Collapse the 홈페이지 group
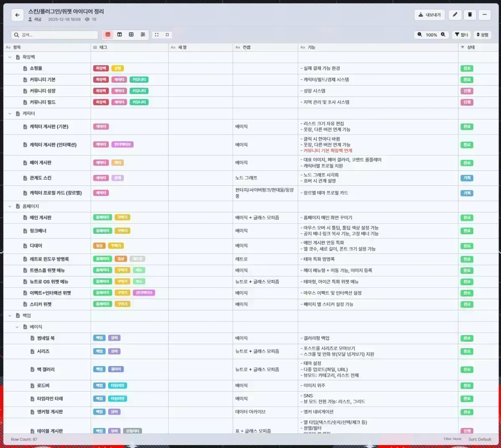Image resolution: width=501 pixels, height=448 pixels. [x=10, y=206]
